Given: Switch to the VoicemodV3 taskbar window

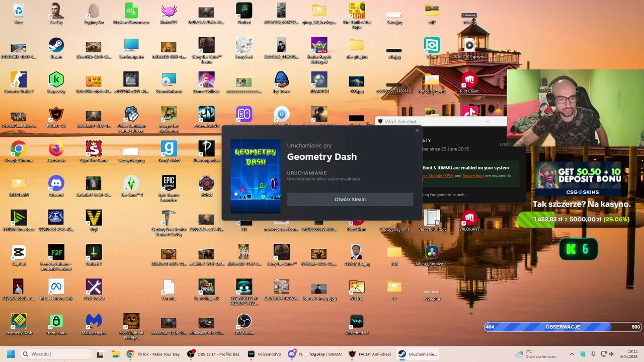Looking at the screenshot, I should pos(264,354).
